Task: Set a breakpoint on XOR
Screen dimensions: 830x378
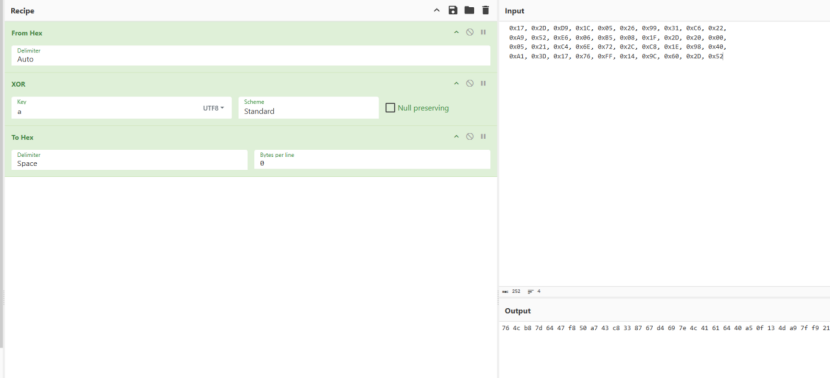Action: pyautogui.click(x=483, y=84)
